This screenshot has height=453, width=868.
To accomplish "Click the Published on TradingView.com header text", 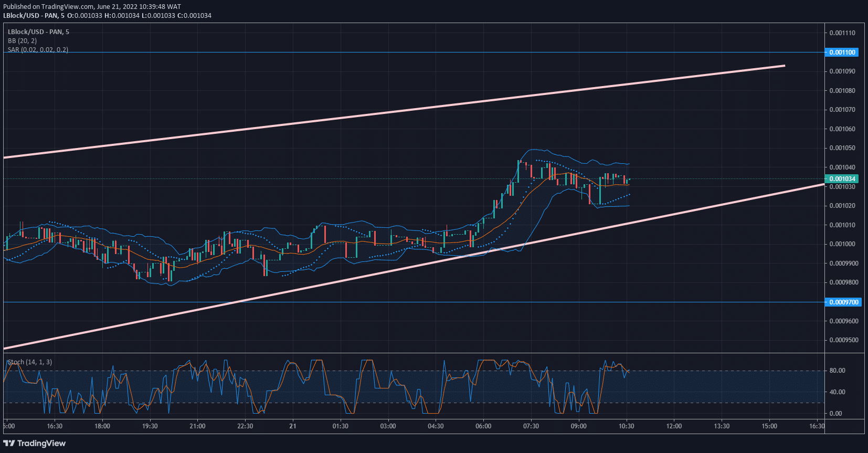I will [x=92, y=7].
